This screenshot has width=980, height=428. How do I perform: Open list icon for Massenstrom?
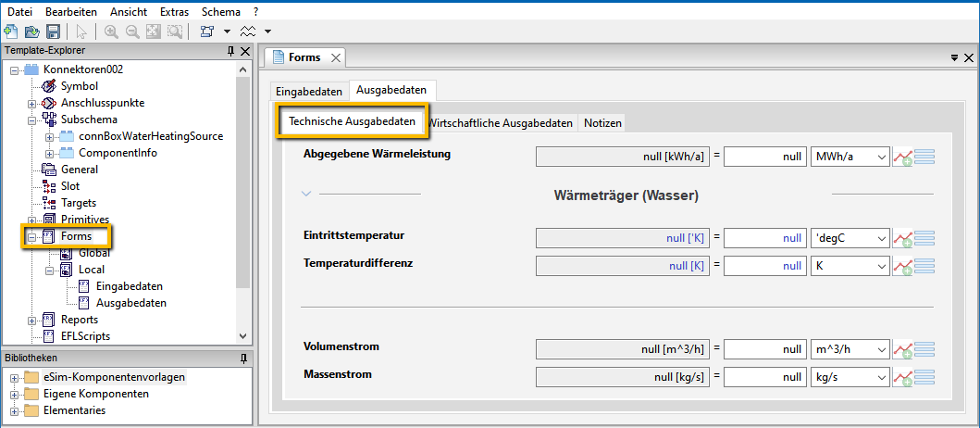[924, 377]
